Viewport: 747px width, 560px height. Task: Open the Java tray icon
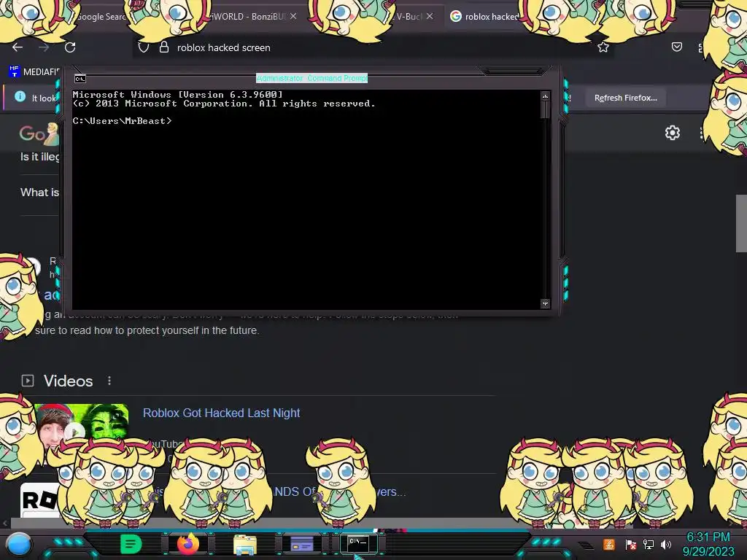coord(609,544)
